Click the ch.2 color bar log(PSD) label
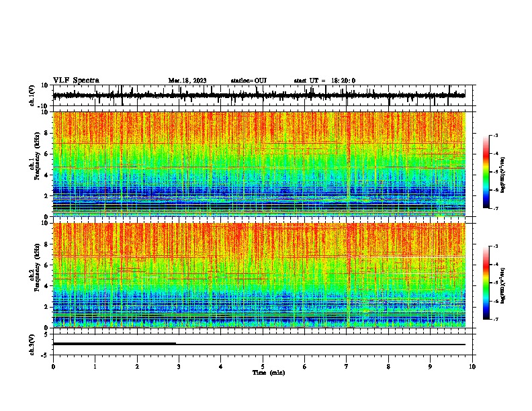Screen dimensions: 532x411 tap(503, 285)
